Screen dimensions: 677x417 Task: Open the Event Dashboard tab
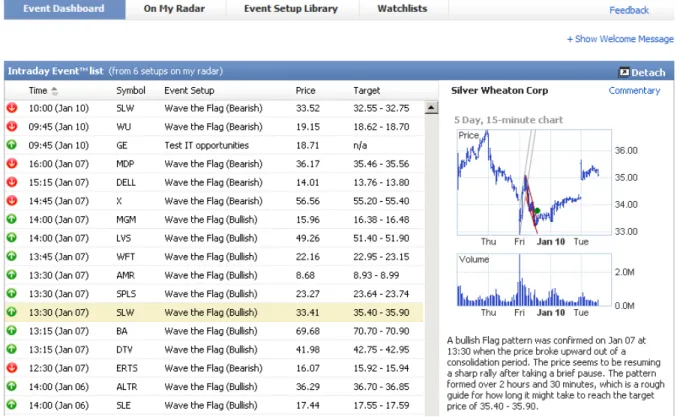(64, 9)
